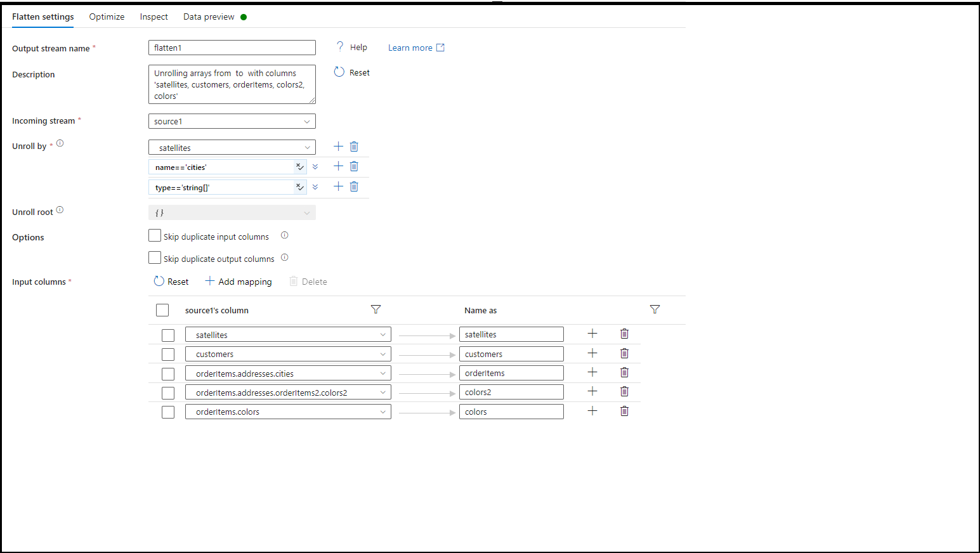Open the Incoming stream dropdown
Viewport: 980px width, 553px height.
tap(307, 121)
